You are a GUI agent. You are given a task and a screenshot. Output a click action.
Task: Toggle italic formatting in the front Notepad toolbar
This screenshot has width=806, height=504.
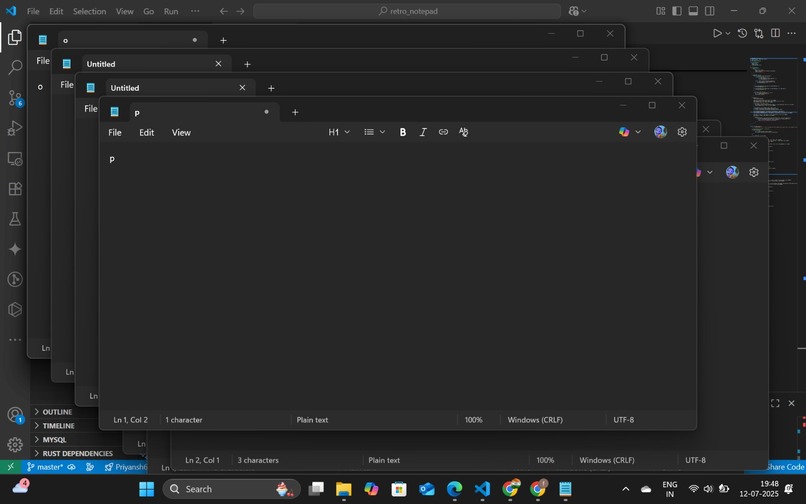[x=423, y=132]
